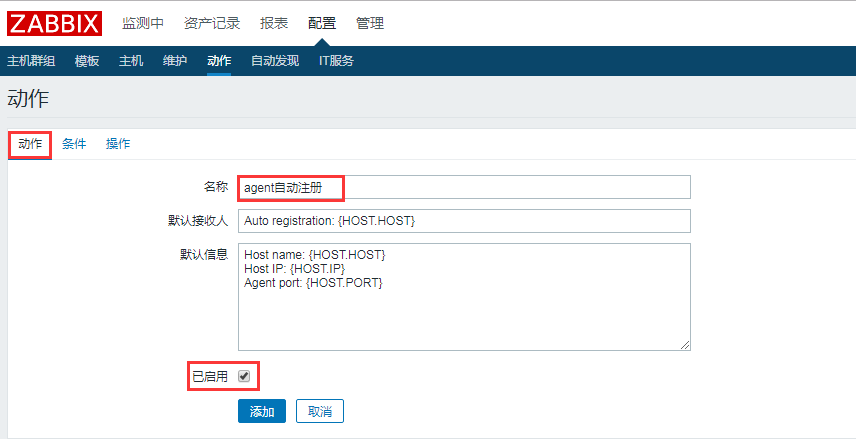
Task: Click the 取消 button
Action: pos(320,411)
